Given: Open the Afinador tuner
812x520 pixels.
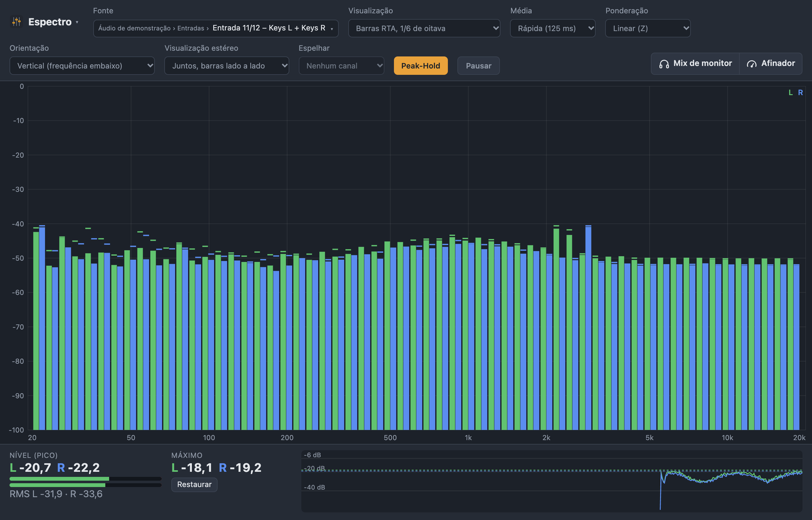Looking at the screenshot, I should click(x=771, y=63).
